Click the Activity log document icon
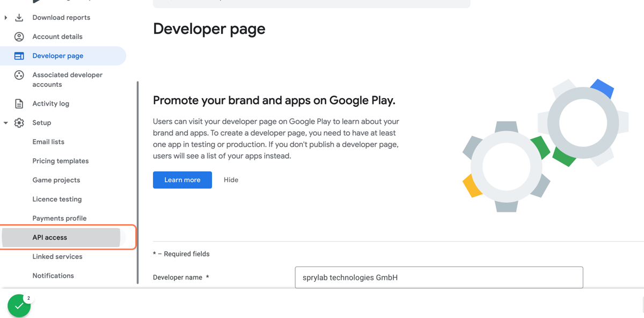644x318 pixels. click(19, 103)
